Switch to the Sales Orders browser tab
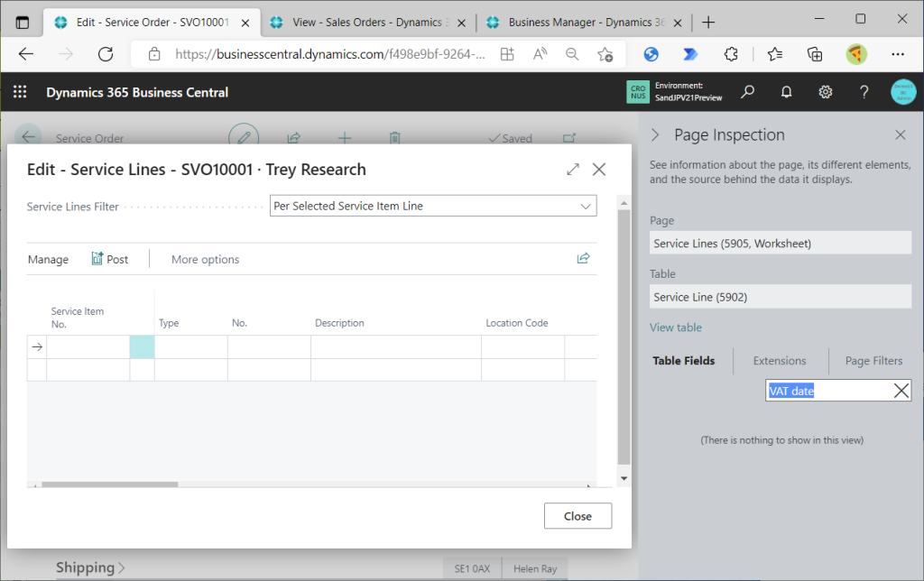This screenshot has width=924, height=581. click(x=368, y=23)
